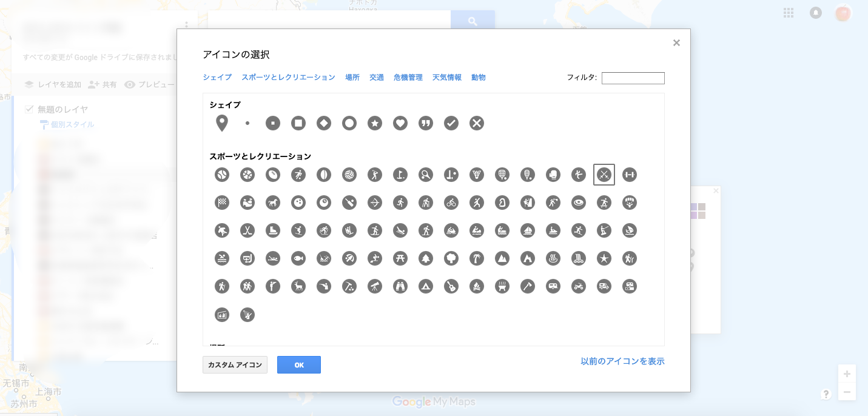The width and height of the screenshot is (868, 416).
Task: Choose the sailboat icon
Action: [x=528, y=230]
